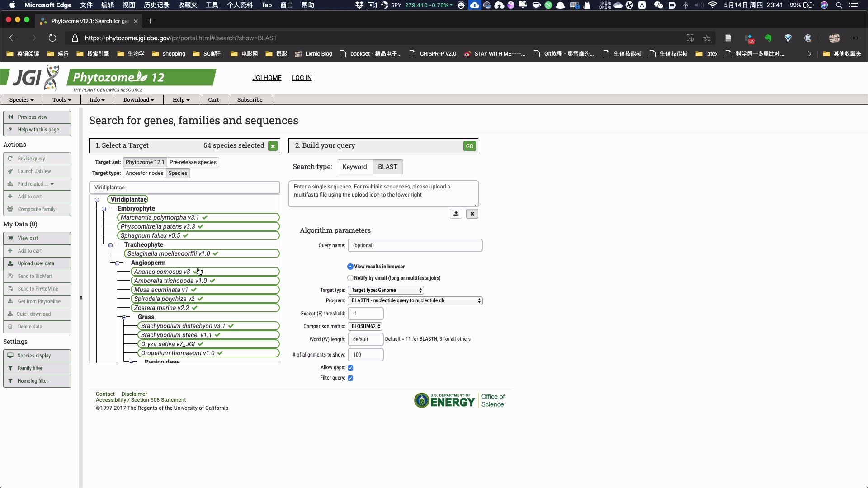Open the Tools top menu
The height and width of the screenshot is (488, 868).
pos(60,99)
